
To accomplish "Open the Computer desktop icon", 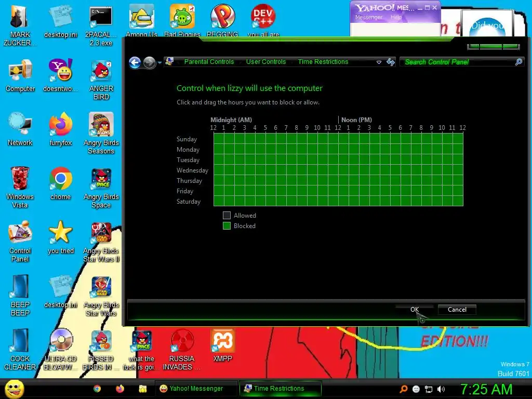I will (20, 75).
